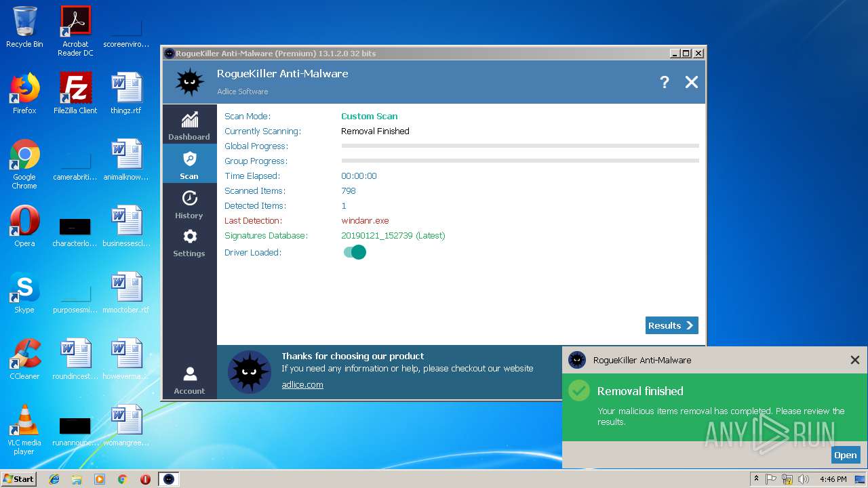Select the camerabriti desktop item
The height and width of the screenshot is (488, 868).
pos(75,165)
